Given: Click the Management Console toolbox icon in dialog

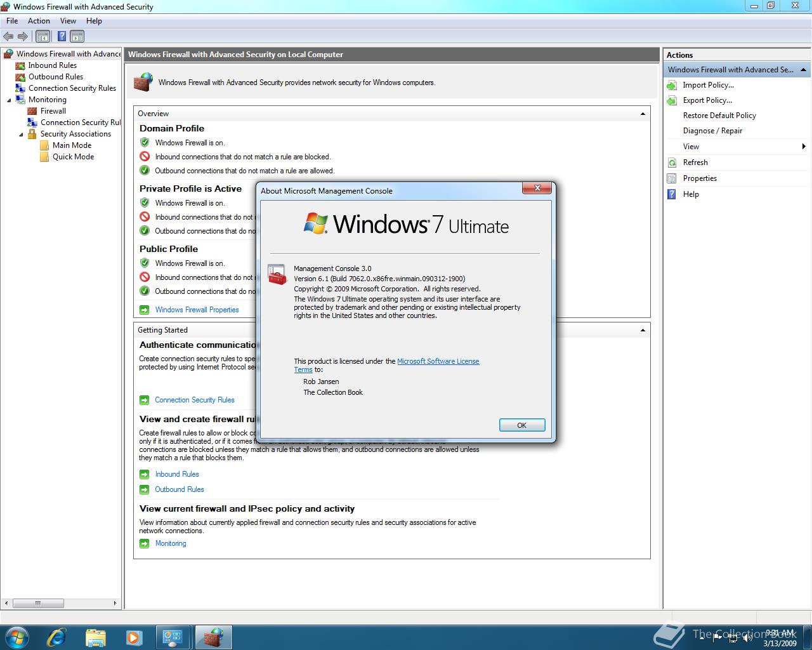Looking at the screenshot, I should [x=277, y=275].
